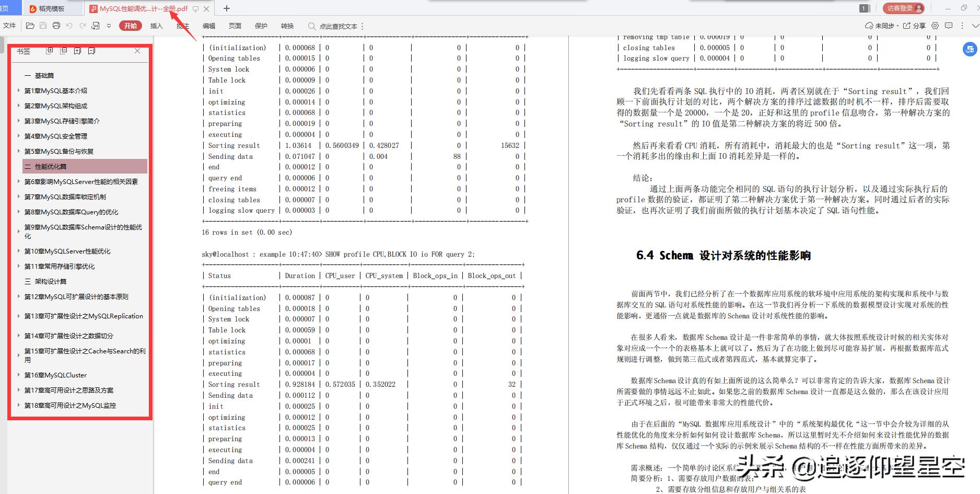Select the 页面 ribbon tab
980x494 pixels.
click(235, 26)
